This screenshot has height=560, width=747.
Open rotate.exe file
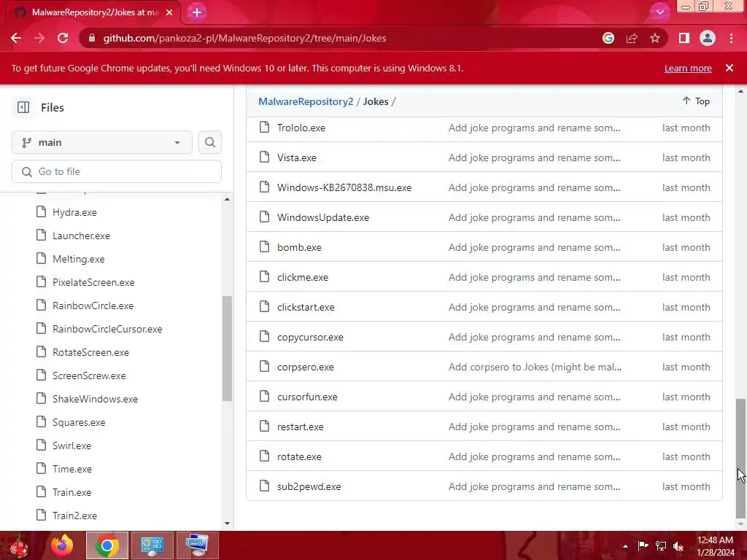coord(299,456)
